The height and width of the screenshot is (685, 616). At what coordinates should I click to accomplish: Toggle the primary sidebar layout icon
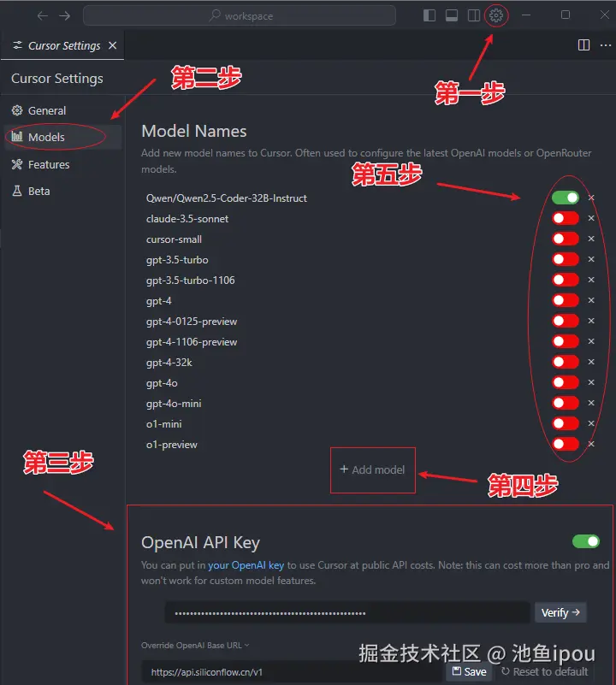coord(429,15)
